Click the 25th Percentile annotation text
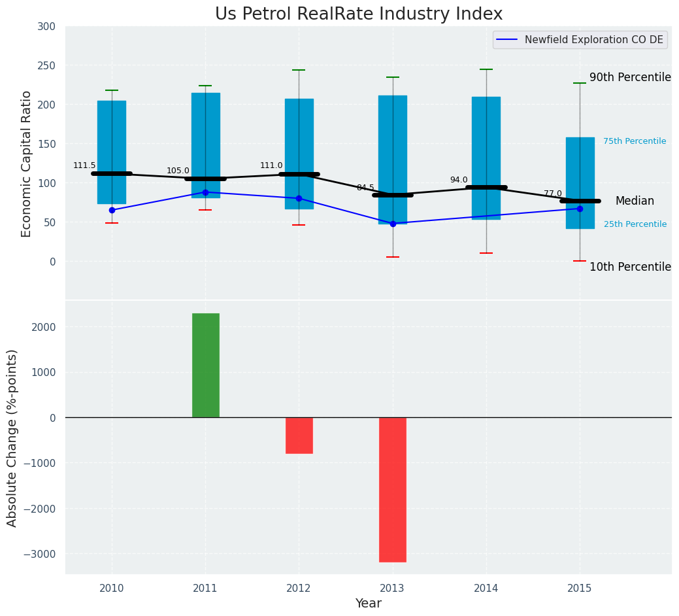 click(x=635, y=224)
